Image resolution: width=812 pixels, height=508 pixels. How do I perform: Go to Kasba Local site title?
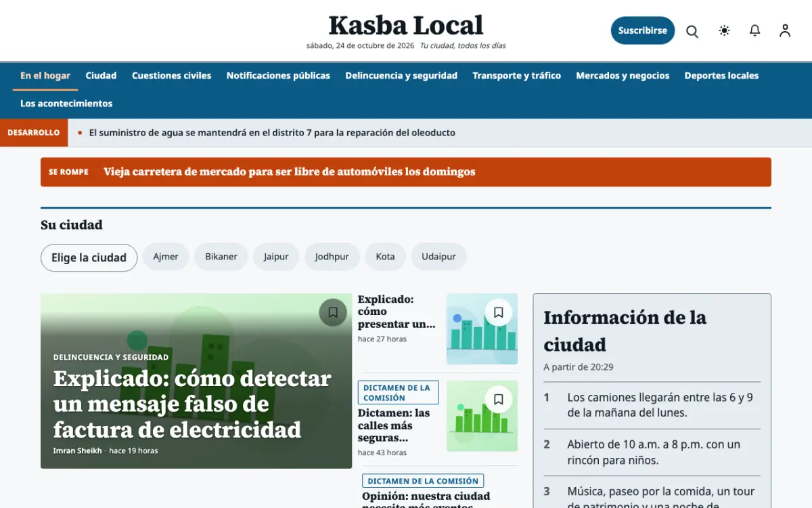(x=406, y=26)
